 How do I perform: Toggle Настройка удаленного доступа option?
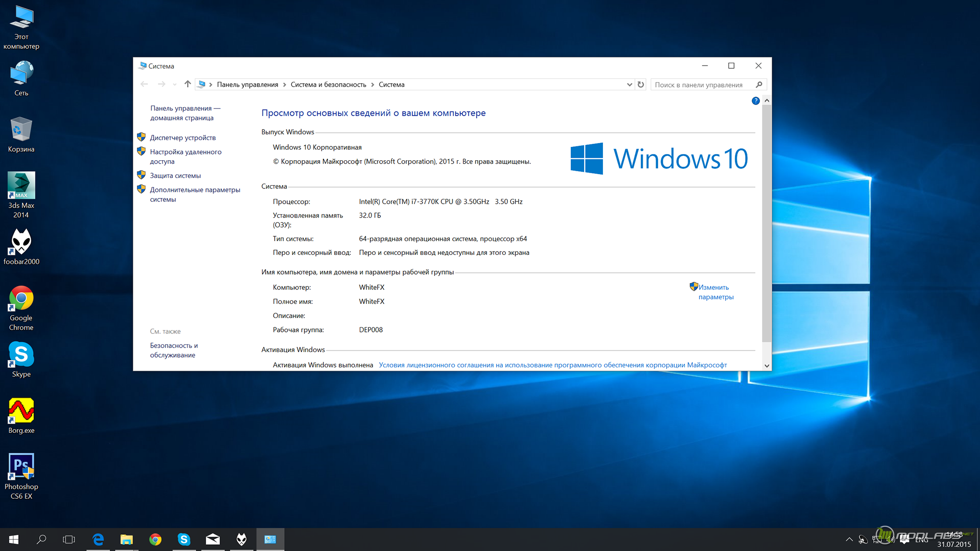pos(185,156)
